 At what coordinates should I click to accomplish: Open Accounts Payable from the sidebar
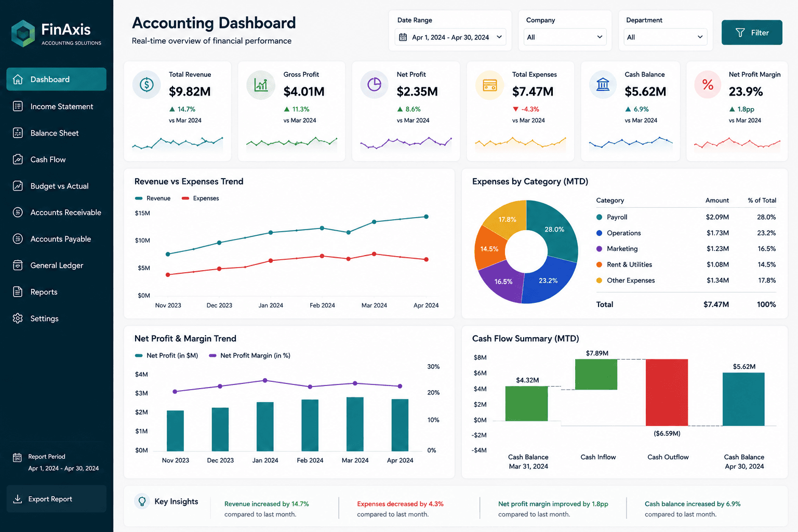pyautogui.click(x=56, y=239)
